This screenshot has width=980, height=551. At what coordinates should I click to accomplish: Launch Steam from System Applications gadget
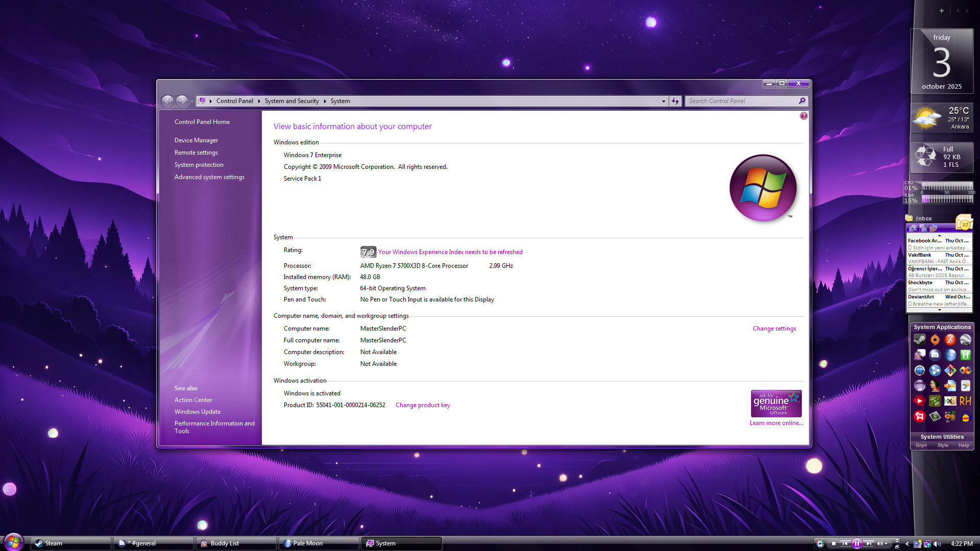pyautogui.click(x=919, y=340)
